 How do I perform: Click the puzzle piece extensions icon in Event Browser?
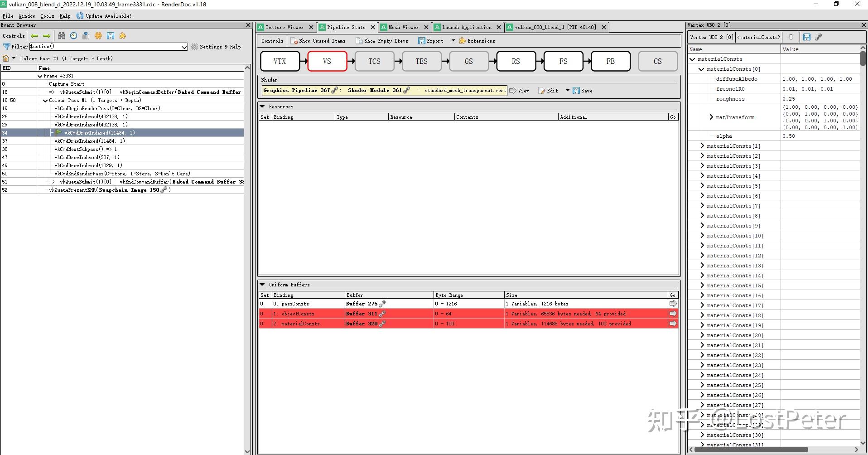click(x=123, y=36)
